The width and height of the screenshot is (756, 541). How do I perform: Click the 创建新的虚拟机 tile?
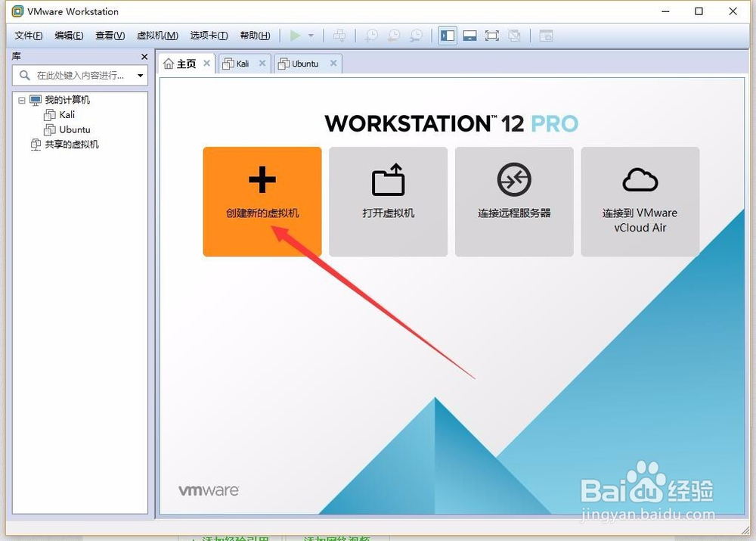coord(262,202)
